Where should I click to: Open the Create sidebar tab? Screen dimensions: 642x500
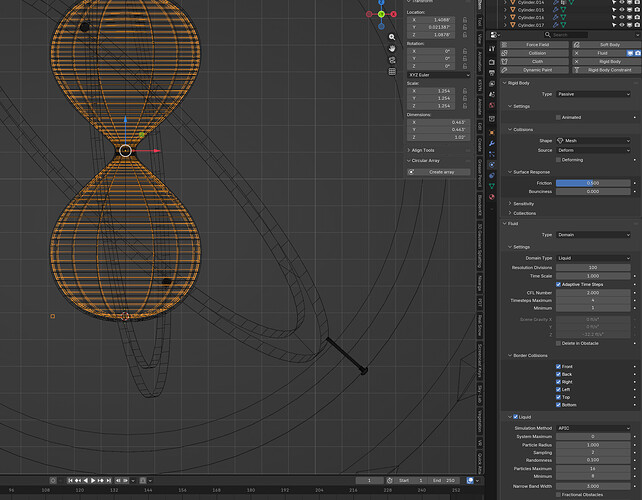point(480,145)
